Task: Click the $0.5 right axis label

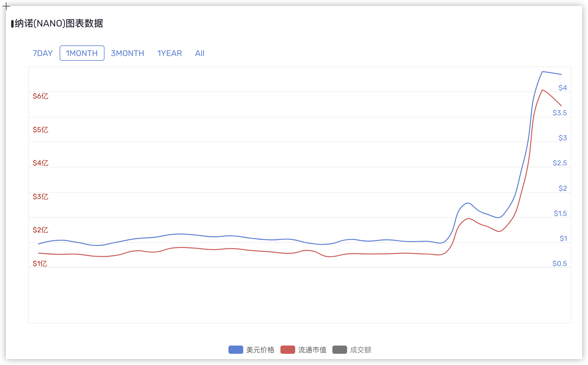Action: (559, 264)
